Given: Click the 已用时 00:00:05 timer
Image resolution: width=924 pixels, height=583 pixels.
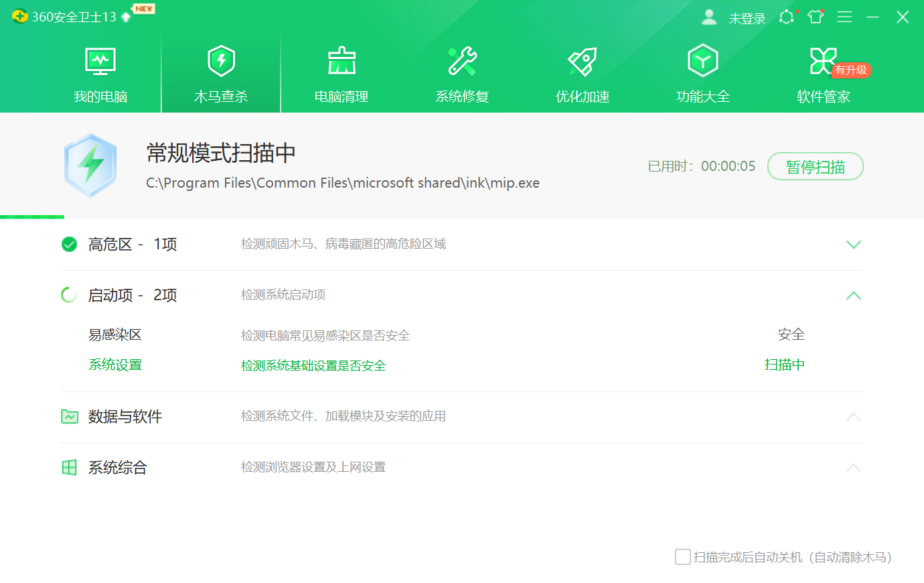Looking at the screenshot, I should point(702,166).
